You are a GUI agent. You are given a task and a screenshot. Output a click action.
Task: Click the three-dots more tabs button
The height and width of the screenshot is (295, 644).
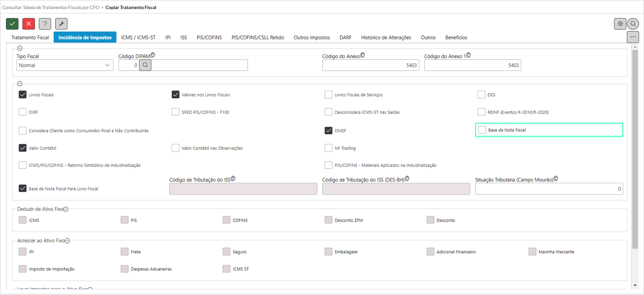[633, 37]
